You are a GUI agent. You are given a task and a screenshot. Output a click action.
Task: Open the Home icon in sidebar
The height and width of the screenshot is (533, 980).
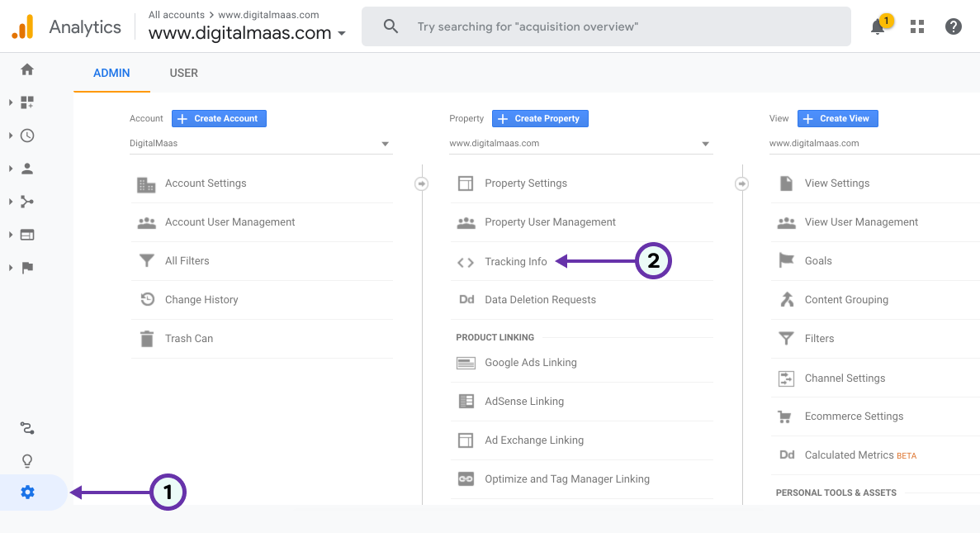tap(27, 69)
